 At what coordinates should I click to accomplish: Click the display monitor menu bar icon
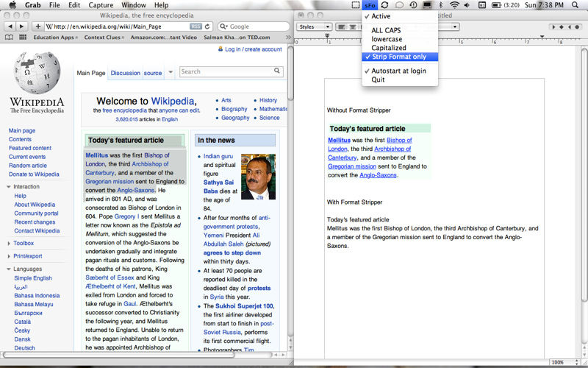(x=427, y=5)
